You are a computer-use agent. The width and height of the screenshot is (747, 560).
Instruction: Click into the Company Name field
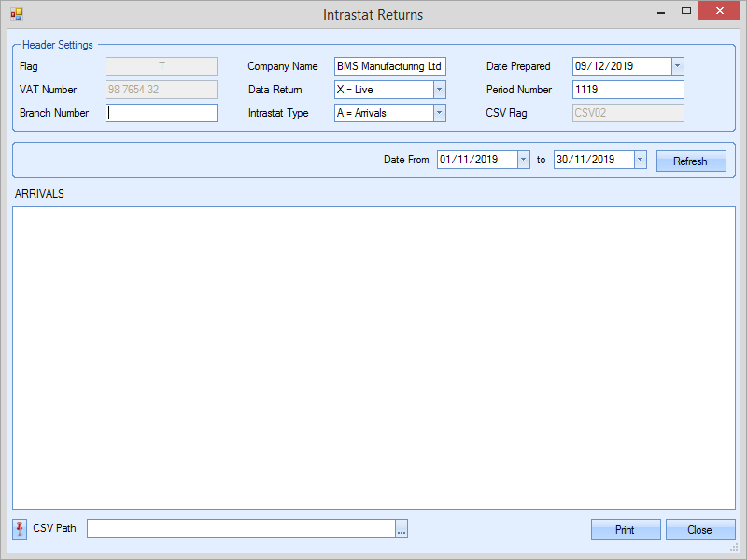[x=389, y=66]
